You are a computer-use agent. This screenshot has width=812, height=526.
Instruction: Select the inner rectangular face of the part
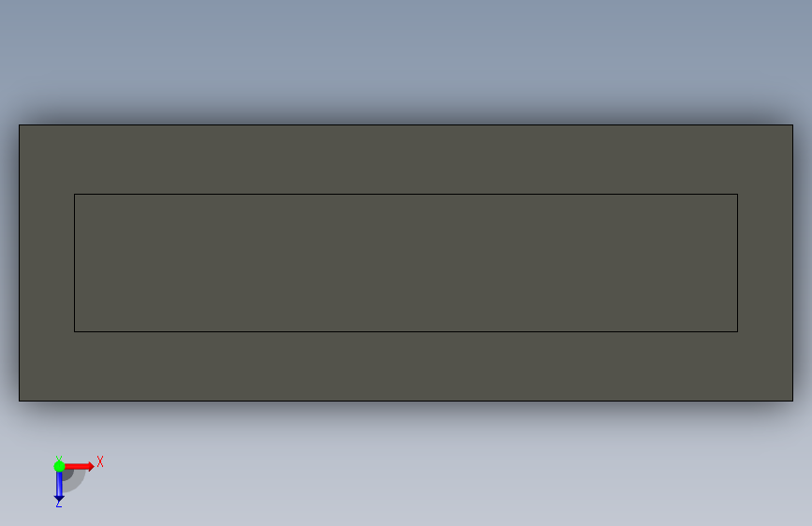tap(406, 263)
